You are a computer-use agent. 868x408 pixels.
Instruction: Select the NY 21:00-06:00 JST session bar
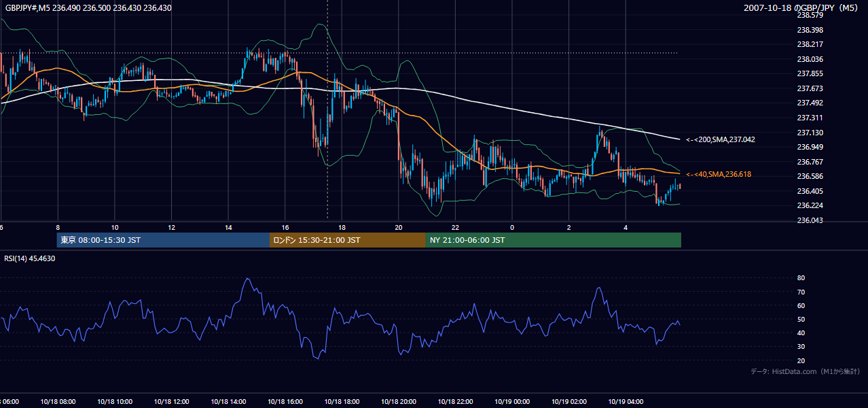pos(554,240)
